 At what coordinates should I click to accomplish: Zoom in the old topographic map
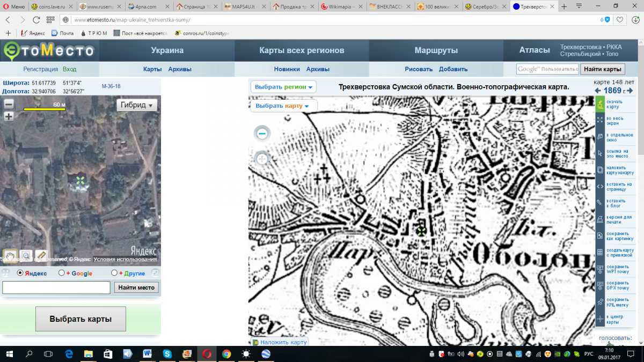tap(262, 158)
